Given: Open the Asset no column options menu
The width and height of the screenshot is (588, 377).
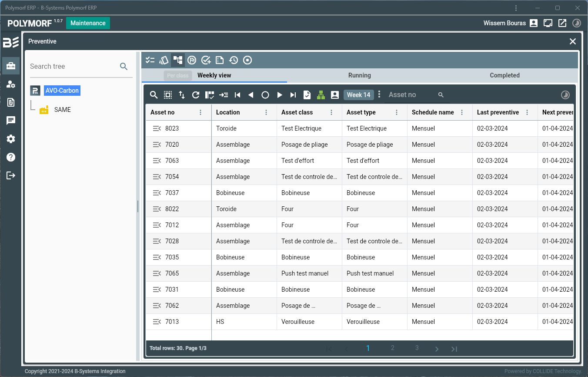Looking at the screenshot, I should [x=200, y=112].
